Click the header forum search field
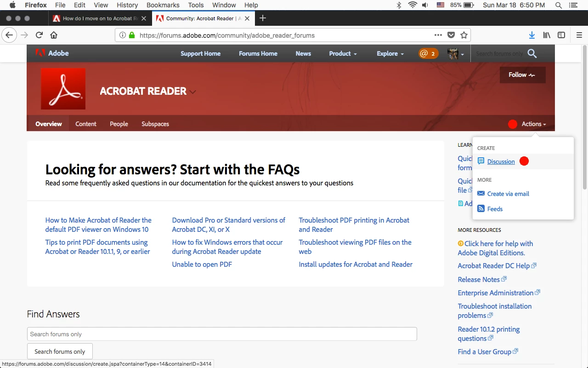Viewport: 588px width, 368px height. point(499,53)
